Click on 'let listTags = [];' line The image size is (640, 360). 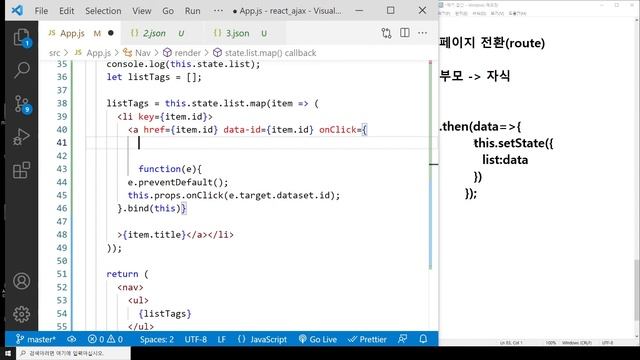(x=154, y=77)
